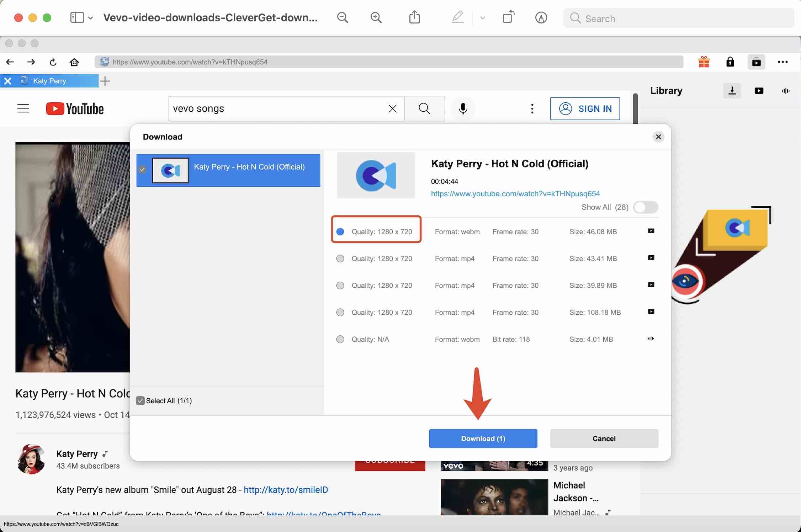
Task: Open Library audio waveform icon
Action: (786, 91)
